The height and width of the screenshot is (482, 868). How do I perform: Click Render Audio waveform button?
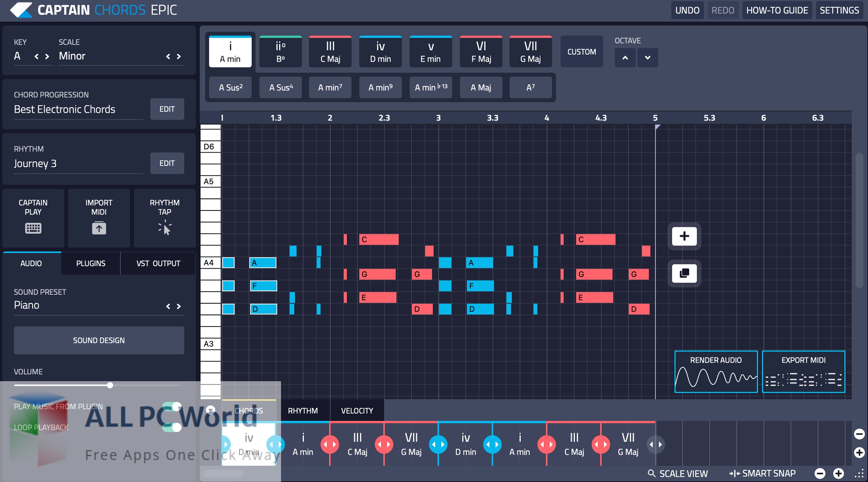click(x=716, y=372)
